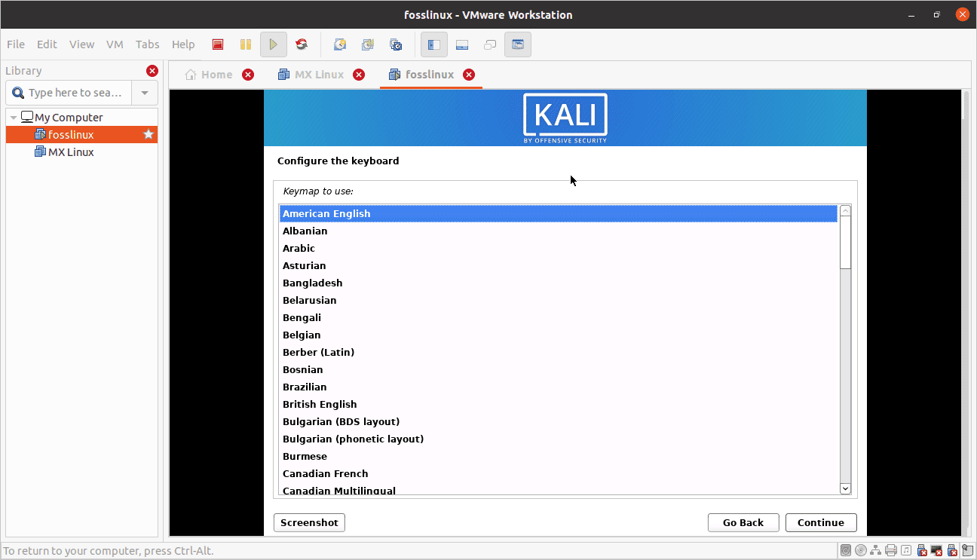This screenshot has width=977, height=560.
Task: Close the MX Linux tab
Action: tap(359, 75)
